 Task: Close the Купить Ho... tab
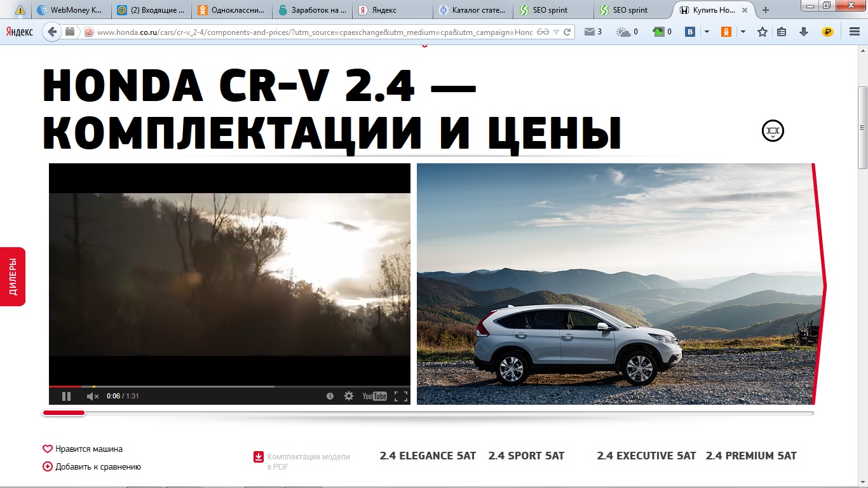745,10
